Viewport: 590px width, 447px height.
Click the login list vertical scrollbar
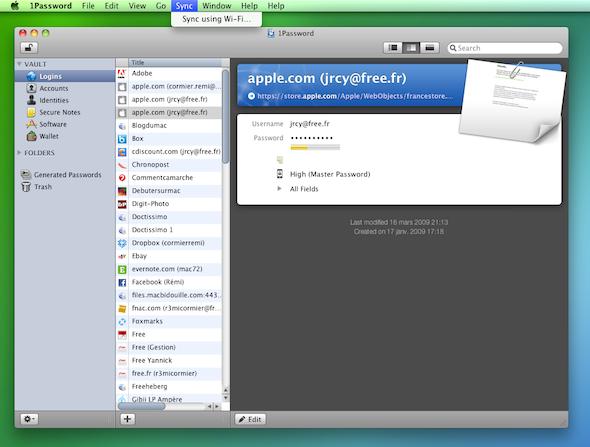point(225,117)
